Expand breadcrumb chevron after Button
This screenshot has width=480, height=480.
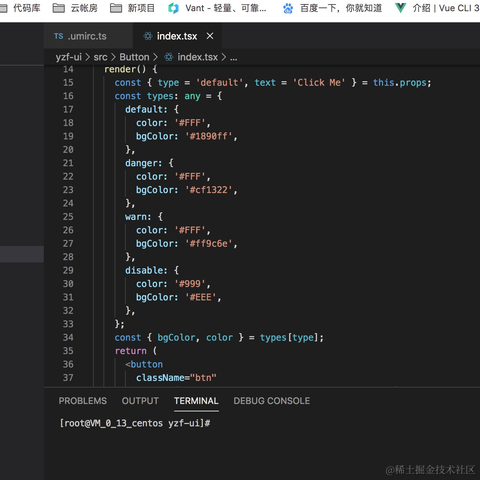click(155, 57)
